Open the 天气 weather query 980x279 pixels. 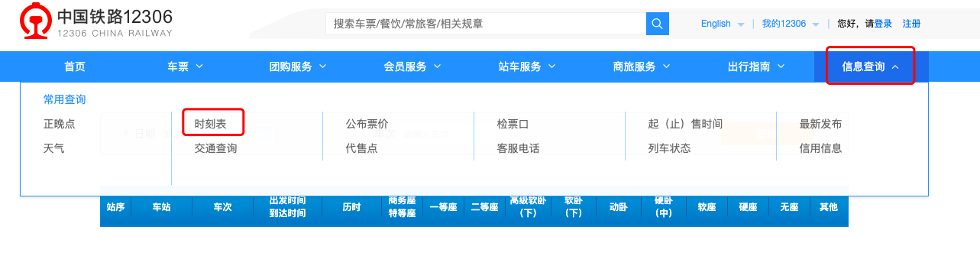[x=54, y=148]
